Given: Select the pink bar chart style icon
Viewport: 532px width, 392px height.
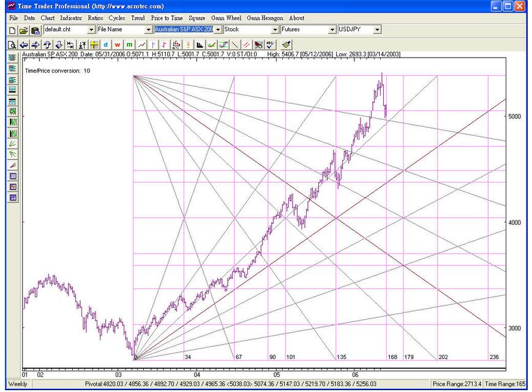Looking at the screenshot, I should [165, 45].
